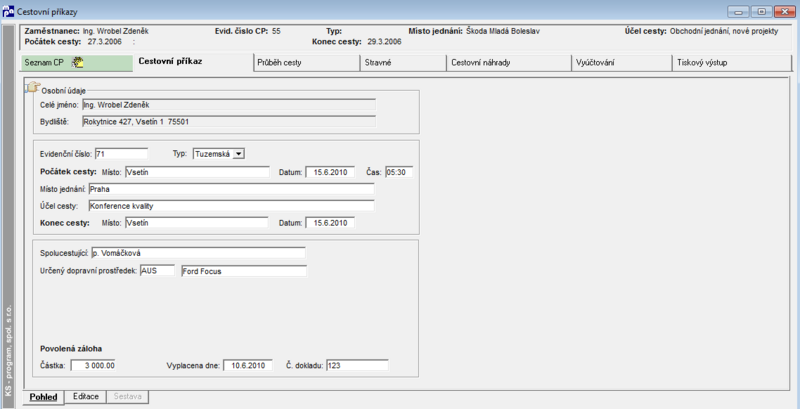Click the Evidenční číslo field containing 71
800x409 pixels.
121,154
